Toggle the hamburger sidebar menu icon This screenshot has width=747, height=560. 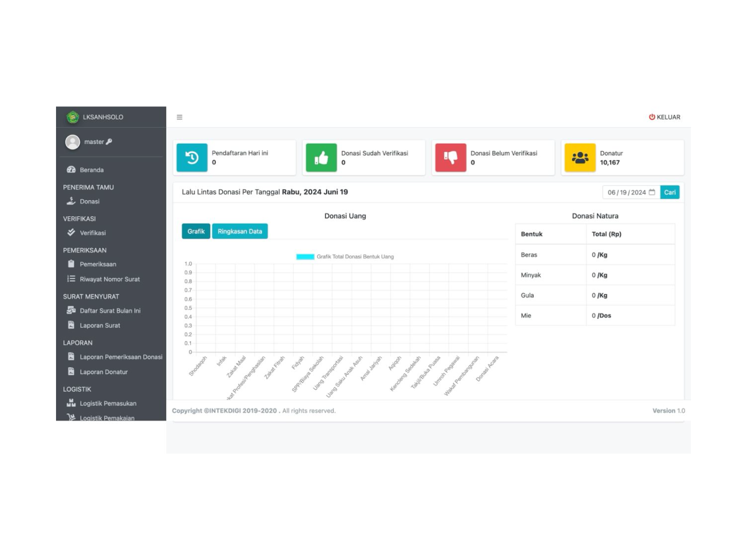pyautogui.click(x=179, y=117)
